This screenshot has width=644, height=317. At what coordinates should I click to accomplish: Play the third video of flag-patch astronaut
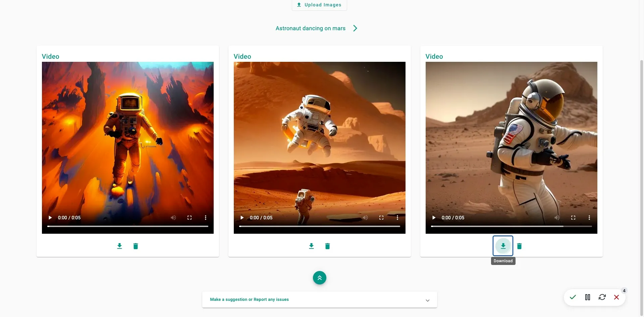(x=434, y=218)
